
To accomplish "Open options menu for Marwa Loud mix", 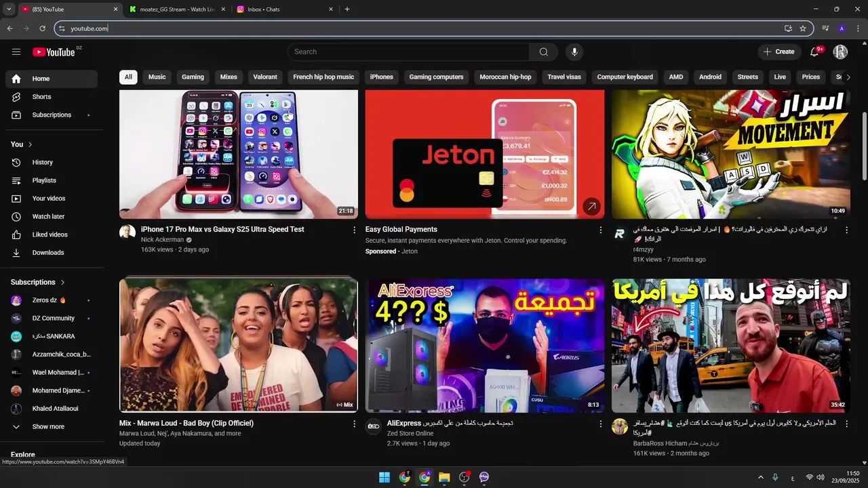I will (354, 424).
